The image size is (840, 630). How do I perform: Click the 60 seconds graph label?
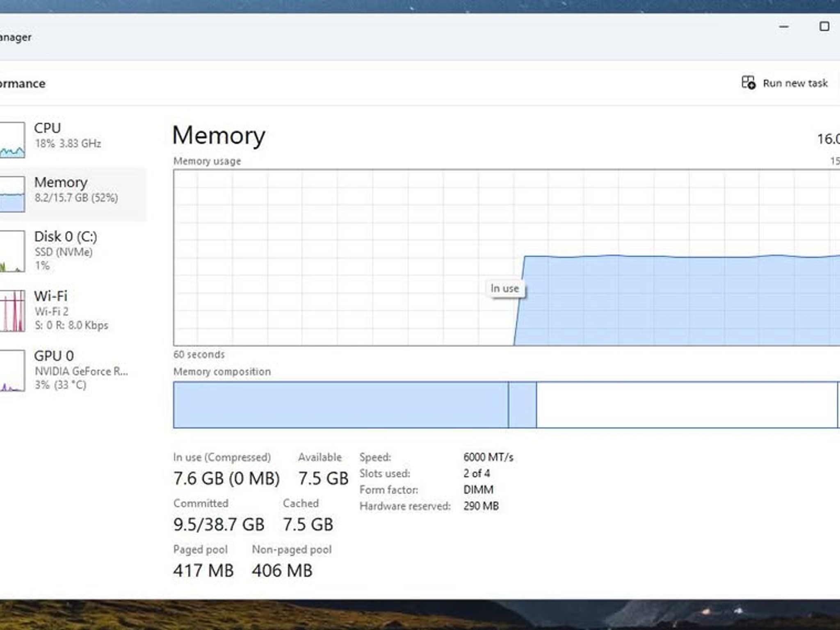pyautogui.click(x=199, y=354)
